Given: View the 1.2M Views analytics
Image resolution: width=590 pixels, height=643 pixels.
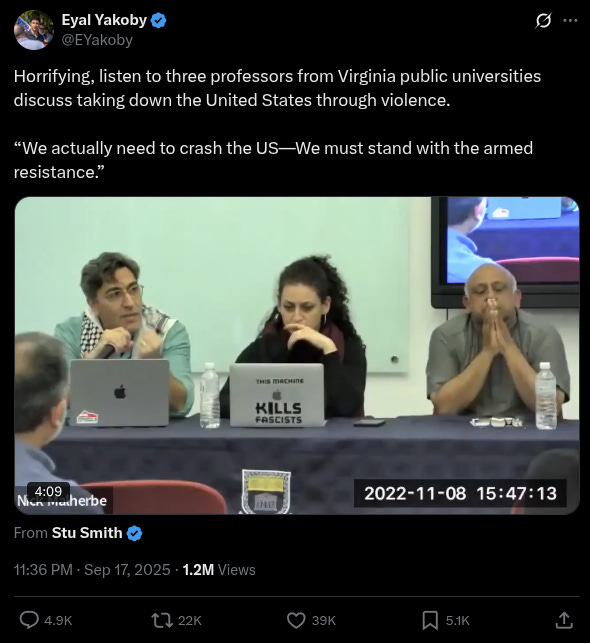Looking at the screenshot, I should (x=219, y=570).
